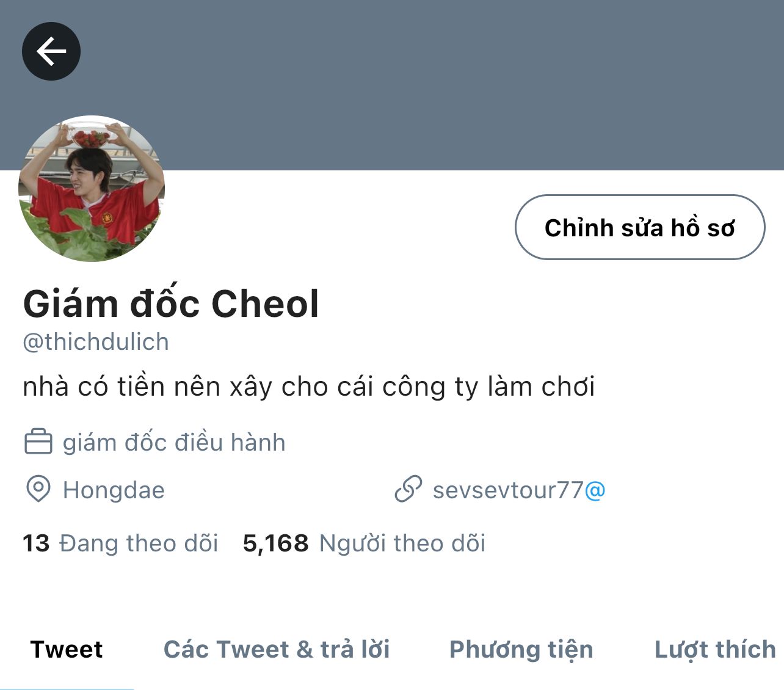The width and height of the screenshot is (784, 690).
Task: Tap the location pin icon
Action: pyautogui.click(x=38, y=490)
